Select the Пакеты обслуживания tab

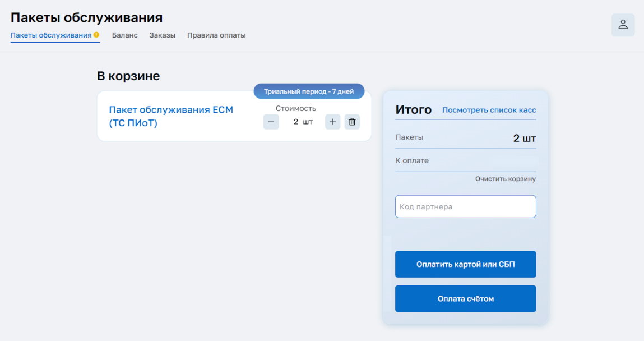50,35
